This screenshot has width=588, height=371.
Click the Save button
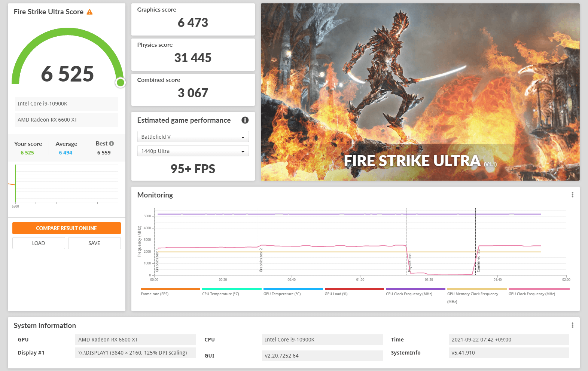pos(94,243)
